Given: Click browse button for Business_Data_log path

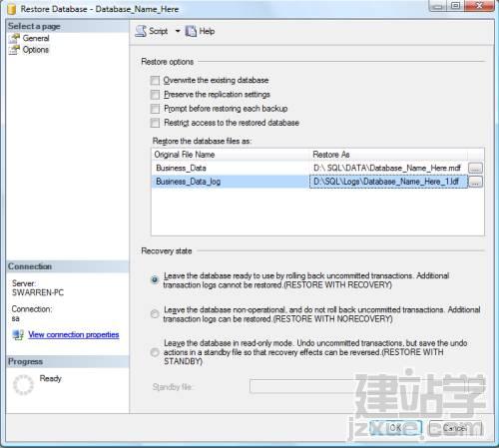Looking at the screenshot, I should (475, 182).
